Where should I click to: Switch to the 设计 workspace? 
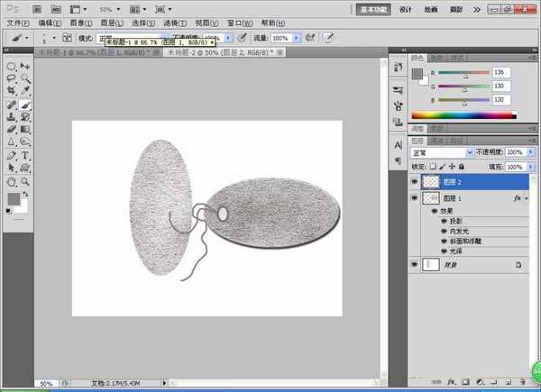[406, 8]
